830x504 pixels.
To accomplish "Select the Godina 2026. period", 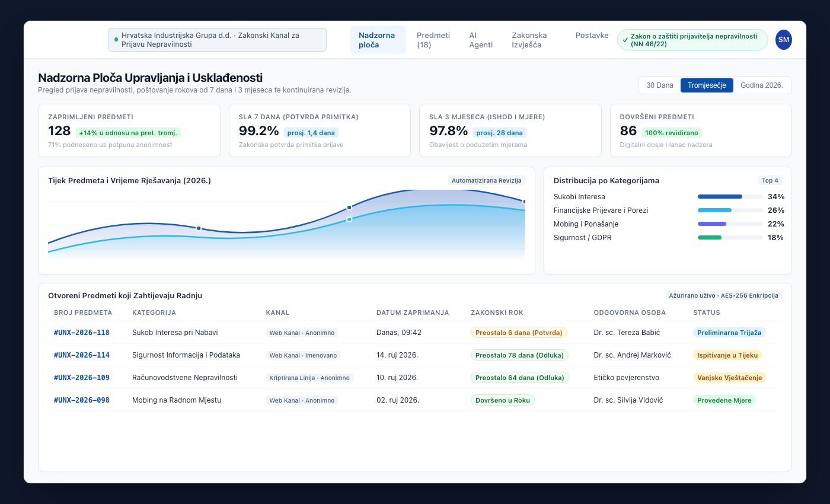I will tap(762, 85).
